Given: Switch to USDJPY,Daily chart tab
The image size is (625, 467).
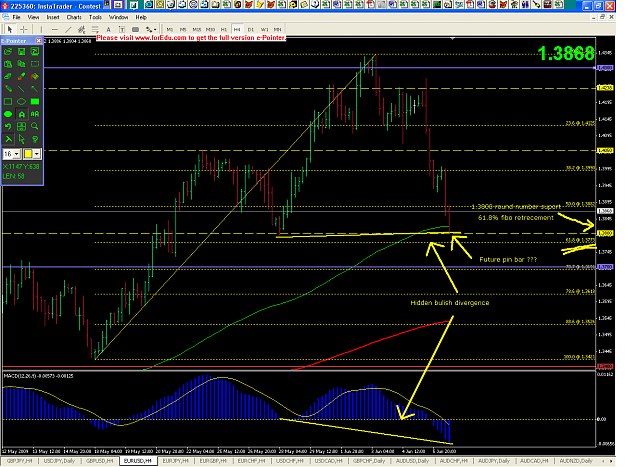Looking at the screenshot, I should pyautogui.click(x=59, y=461).
